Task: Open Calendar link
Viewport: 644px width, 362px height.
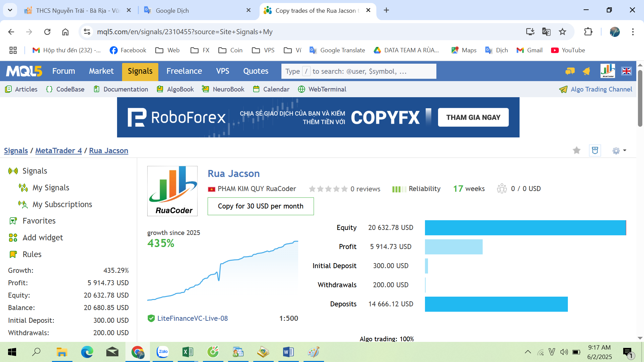Action: click(x=271, y=89)
